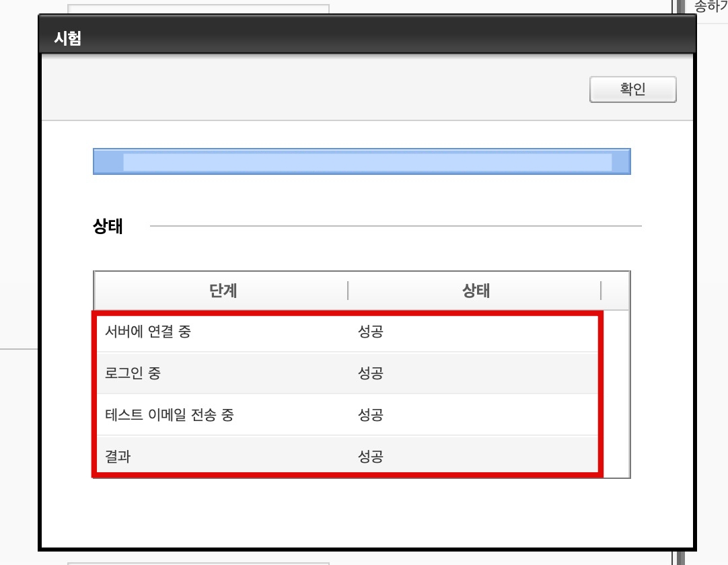728x565 pixels.
Task: Click the test progress bar
Action: pyautogui.click(x=362, y=161)
